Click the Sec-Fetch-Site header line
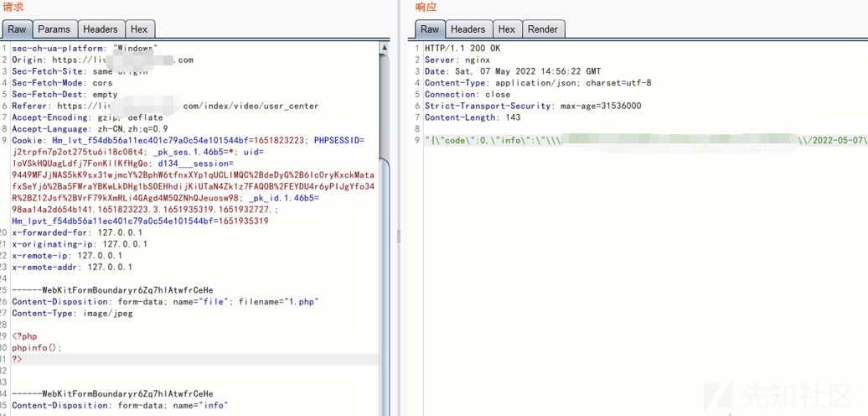868x416 pixels. tap(80, 71)
